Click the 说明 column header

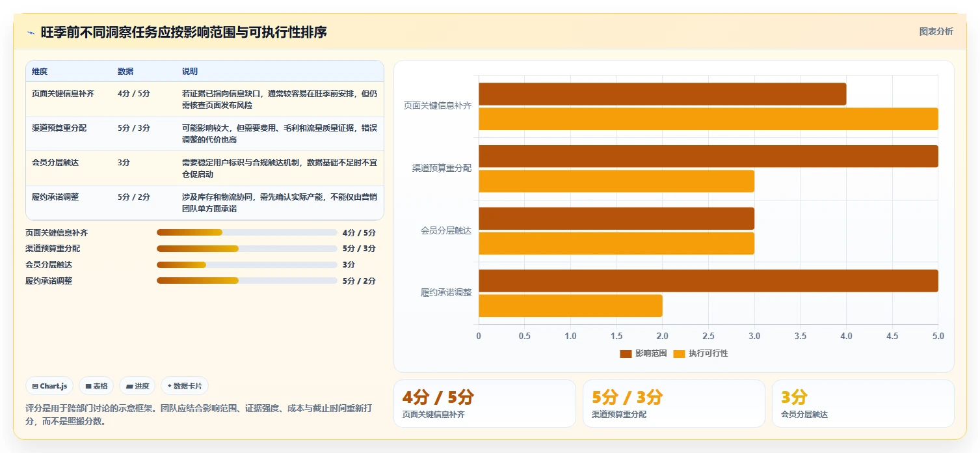pyautogui.click(x=190, y=72)
